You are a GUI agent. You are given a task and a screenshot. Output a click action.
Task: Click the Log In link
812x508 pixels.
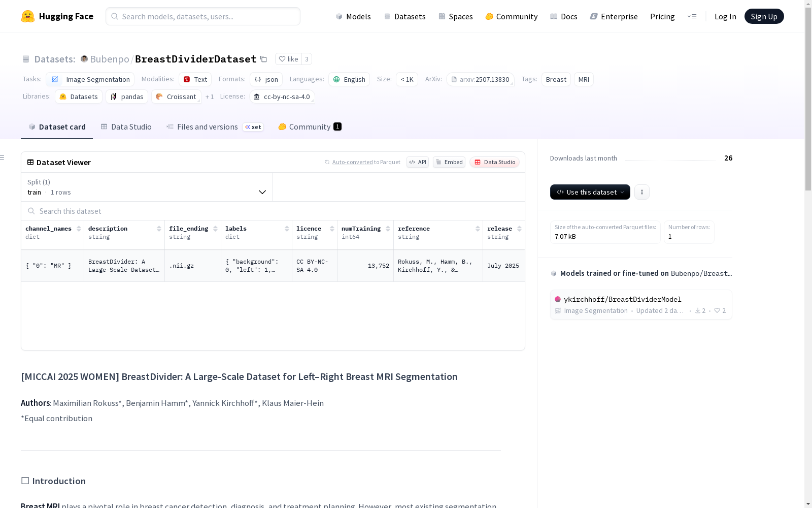[725, 16]
